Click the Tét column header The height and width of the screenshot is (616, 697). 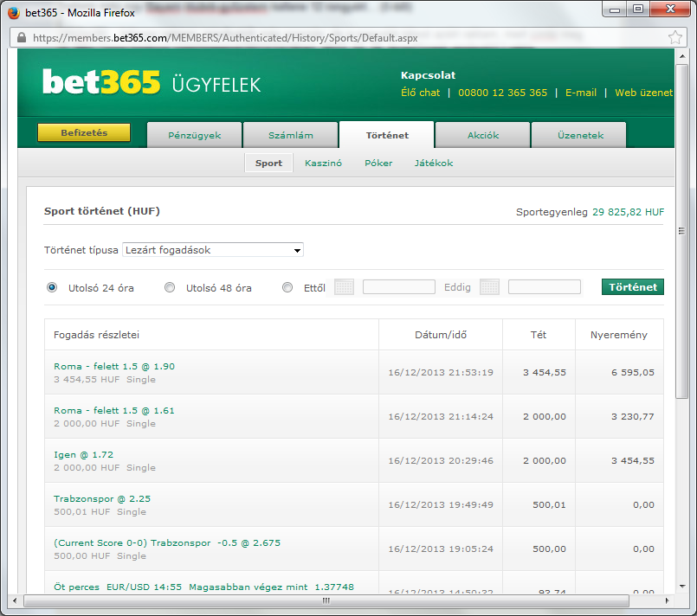(538, 335)
